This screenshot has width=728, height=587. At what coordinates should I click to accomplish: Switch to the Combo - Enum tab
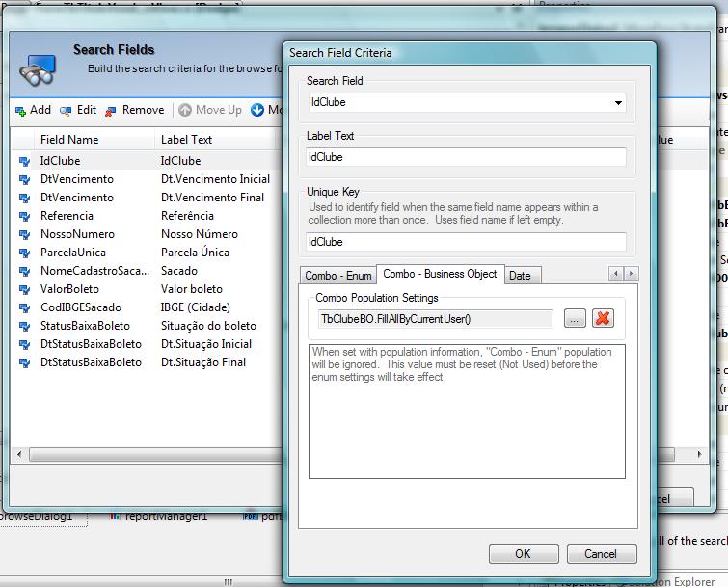coord(337,276)
